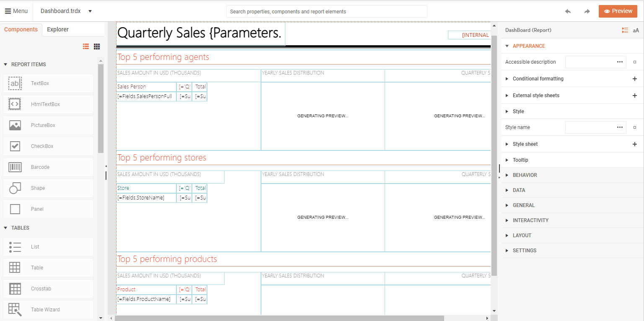Expand the BEHAVIOR properties section
Image resolution: width=644 pixels, height=321 pixels.
point(525,175)
